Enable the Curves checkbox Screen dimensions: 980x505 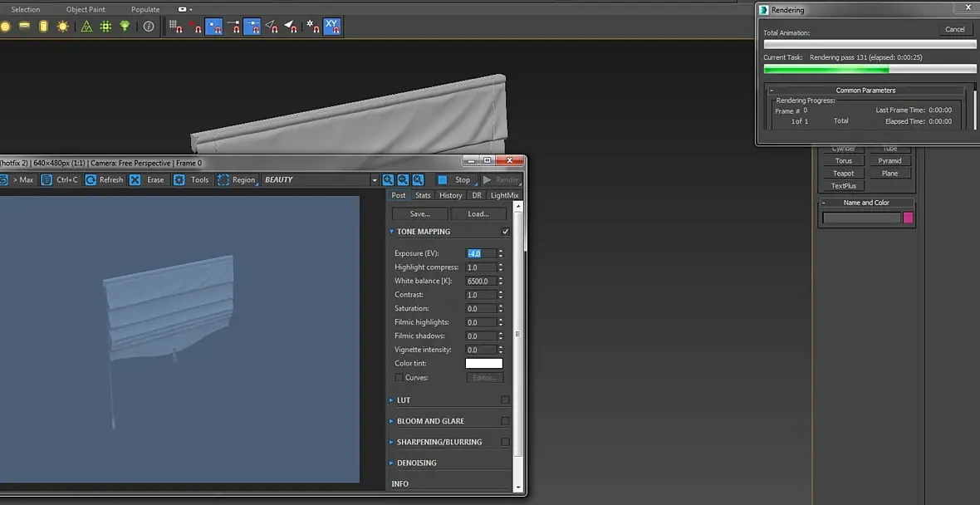pyautogui.click(x=399, y=377)
